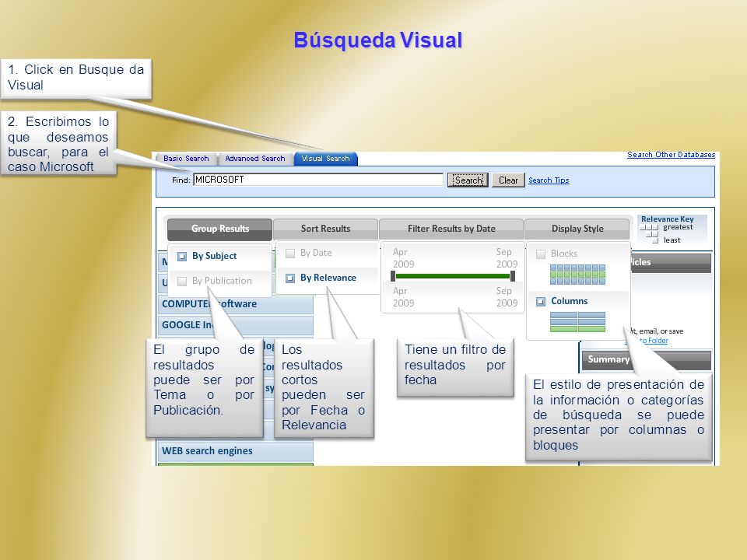This screenshot has width=747, height=560.
Task: Select the GOOGLE Inc category
Action: coord(235,325)
